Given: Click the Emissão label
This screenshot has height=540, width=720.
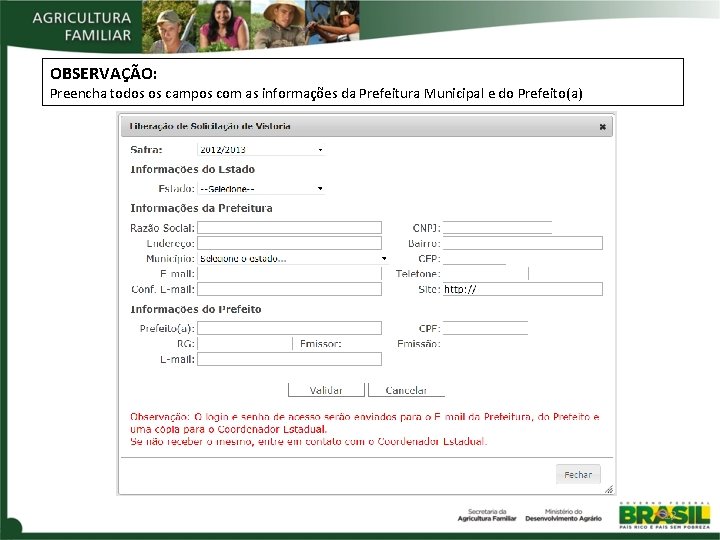Looking at the screenshot, I should [419, 343].
